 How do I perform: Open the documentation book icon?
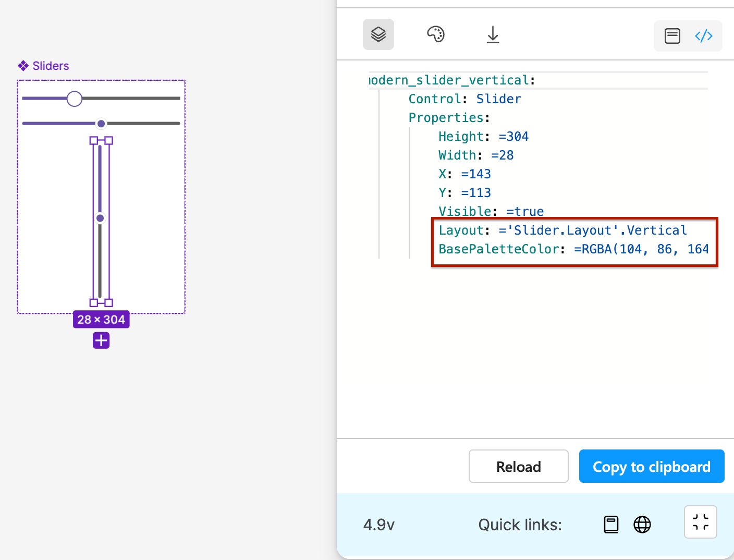(611, 525)
